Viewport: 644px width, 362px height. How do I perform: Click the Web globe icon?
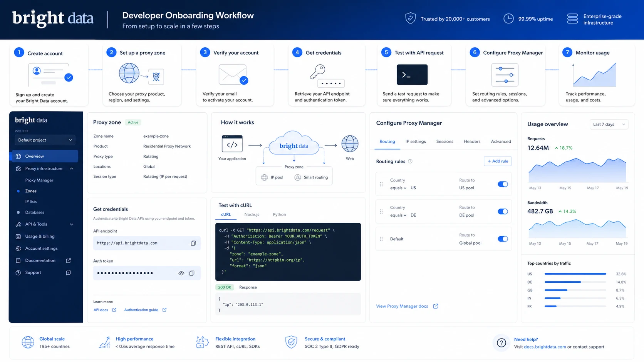point(350,144)
